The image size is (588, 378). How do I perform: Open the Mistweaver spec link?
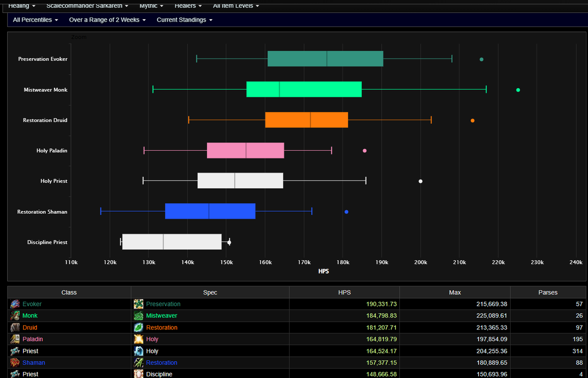(x=162, y=316)
